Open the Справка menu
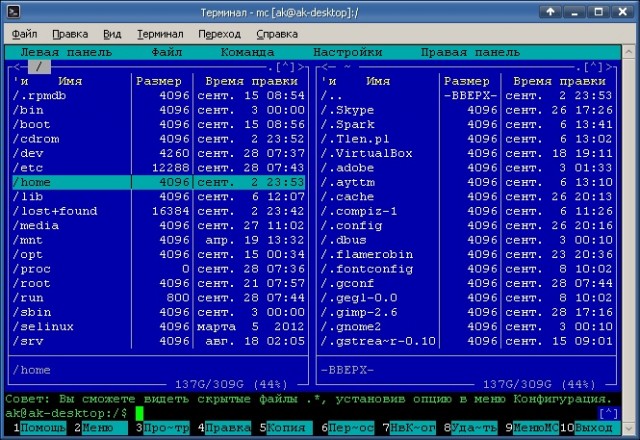This screenshot has height=440, width=640. pos(277,33)
